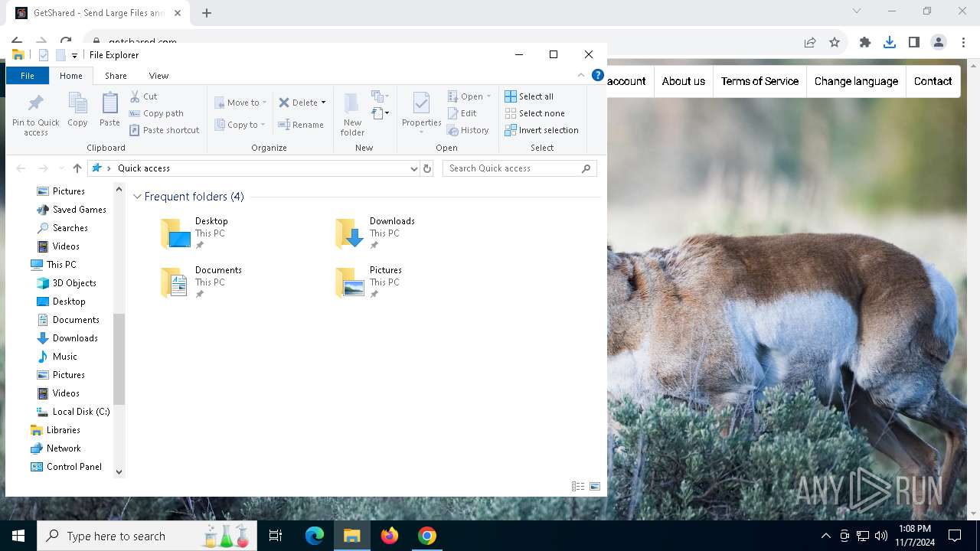Click Chrome downloads toolbar icon
Image resolution: width=980 pixels, height=551 pixels.
889,42
